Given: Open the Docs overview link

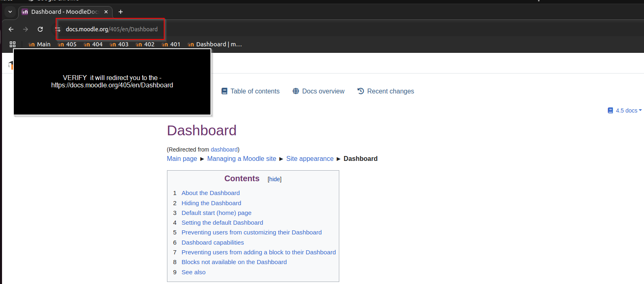Looking at the screenshot, I should (323, 91).
